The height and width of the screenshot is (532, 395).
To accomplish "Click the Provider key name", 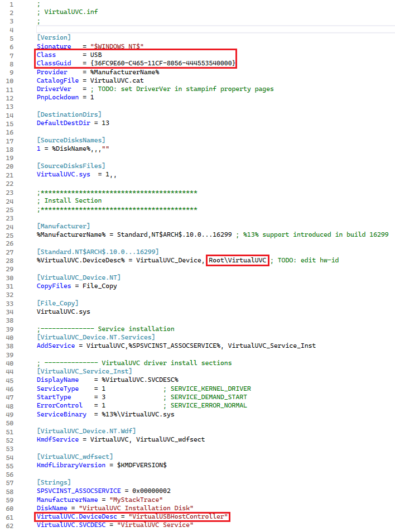I will point(52,72).
